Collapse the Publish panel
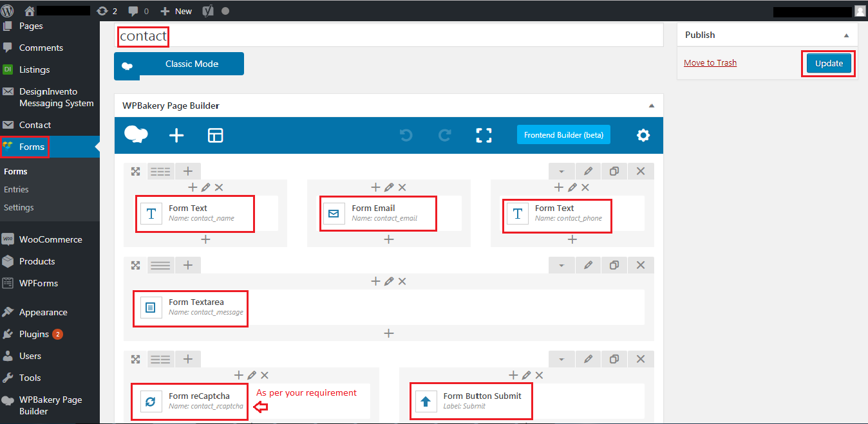The width and height of the screenshot is (868, 424). [x=847, y=35]
